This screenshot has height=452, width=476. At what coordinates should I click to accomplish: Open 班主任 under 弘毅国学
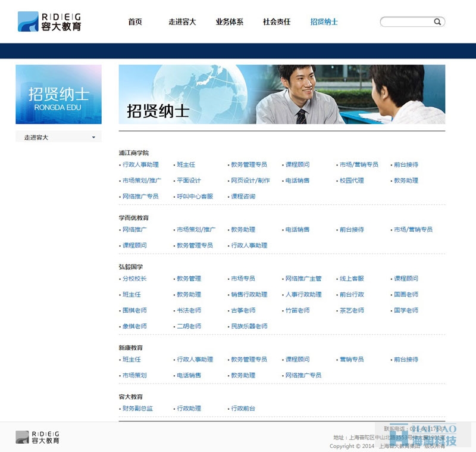click(131, 294)
